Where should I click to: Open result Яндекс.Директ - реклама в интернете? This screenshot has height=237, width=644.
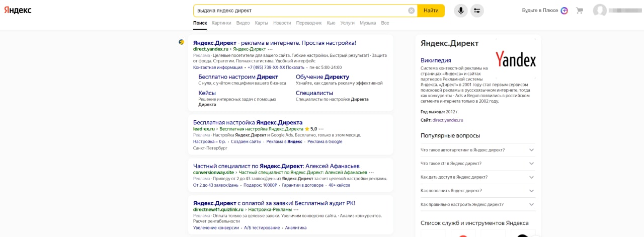275,43
